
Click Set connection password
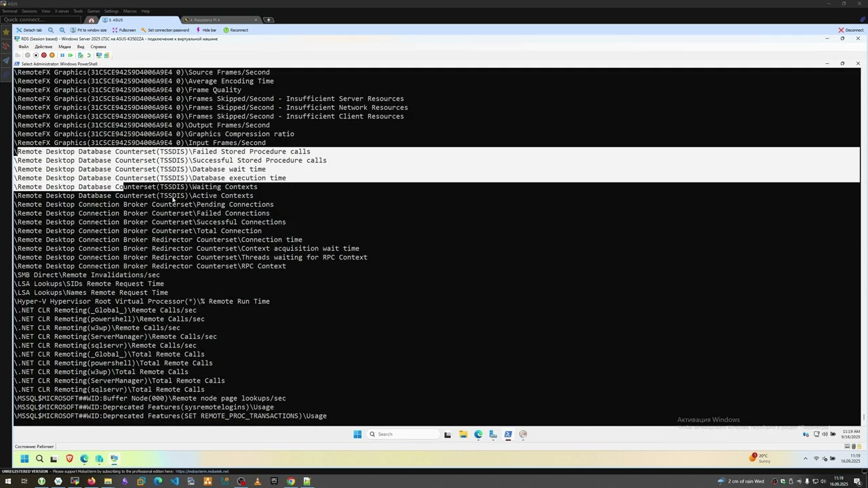coord(165,30)
